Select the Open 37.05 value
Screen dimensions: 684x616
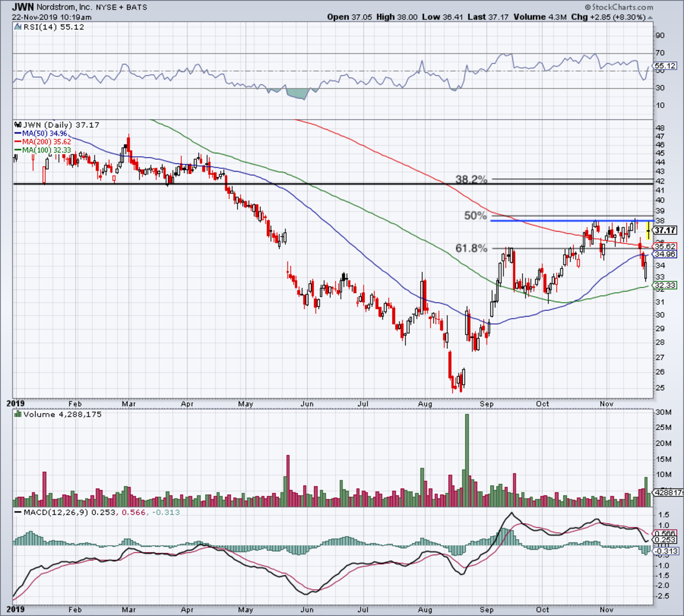(x=349, y=17)
